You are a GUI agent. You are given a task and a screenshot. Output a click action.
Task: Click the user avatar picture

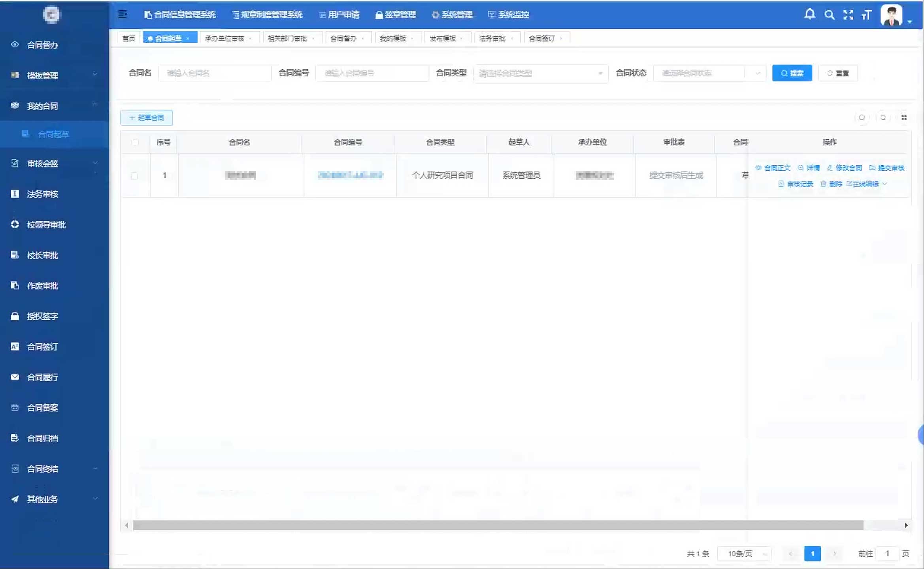(891, 15)
